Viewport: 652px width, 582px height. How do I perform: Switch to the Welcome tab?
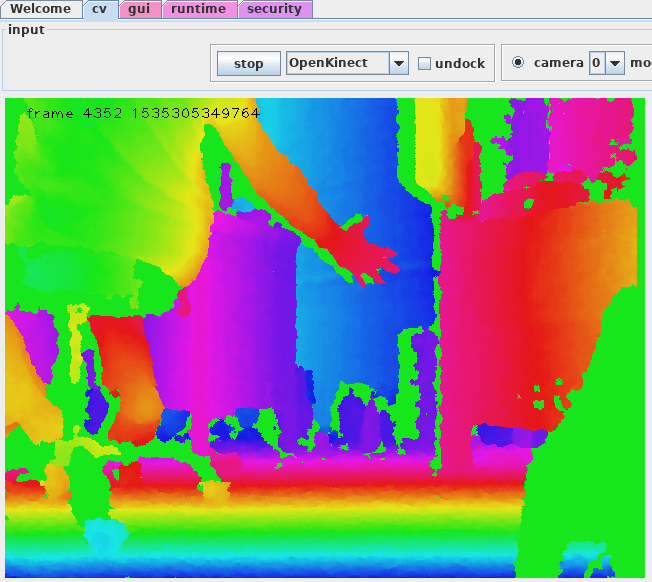[41, 9]
